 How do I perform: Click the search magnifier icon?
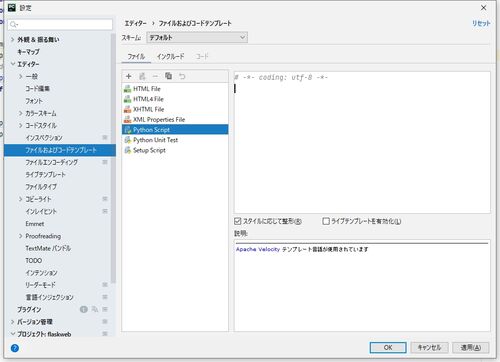coord(14,24)
